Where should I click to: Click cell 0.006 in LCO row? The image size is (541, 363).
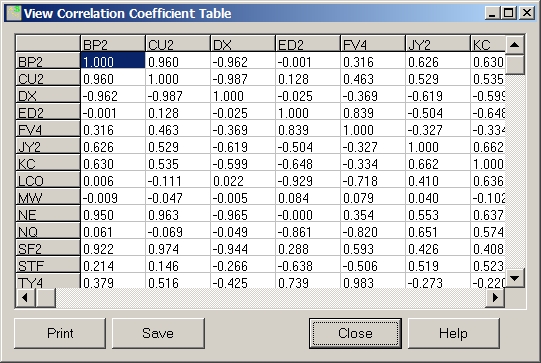(113, 179)
